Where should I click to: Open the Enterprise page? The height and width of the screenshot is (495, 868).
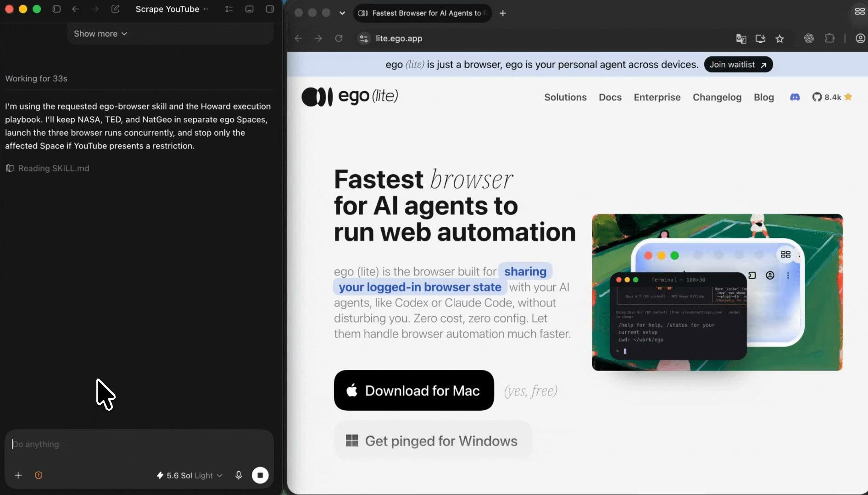click(657, 97)
